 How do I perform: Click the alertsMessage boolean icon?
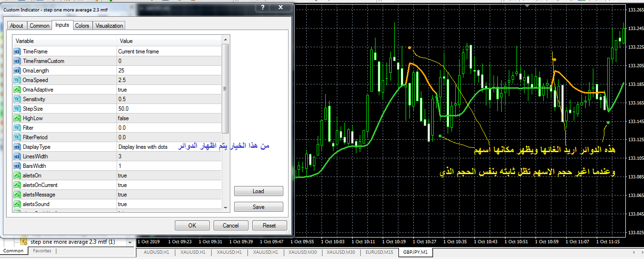tap(17, 195)
